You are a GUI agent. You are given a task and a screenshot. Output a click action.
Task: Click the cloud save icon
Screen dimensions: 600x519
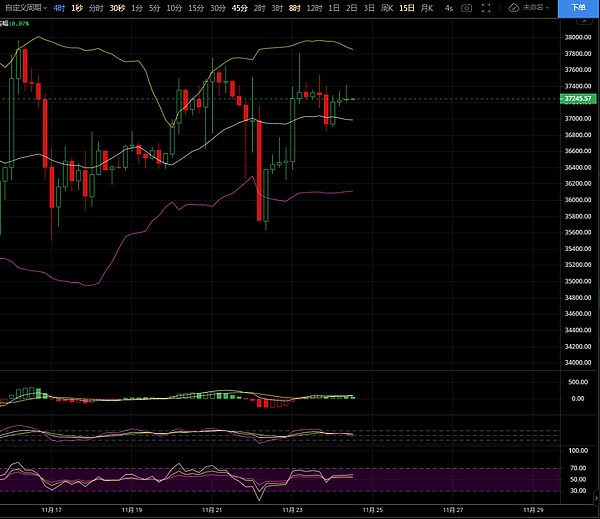513,8
